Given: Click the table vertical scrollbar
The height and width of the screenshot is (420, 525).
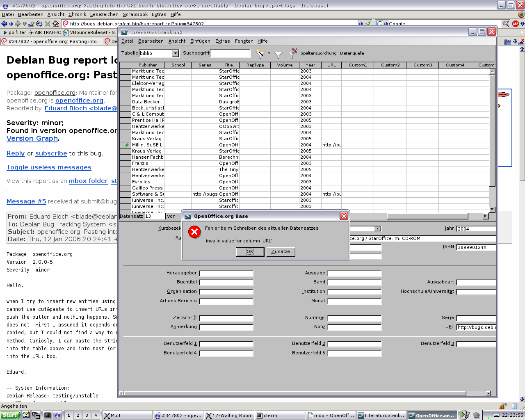Looking at the screenshot, I should pyautogui.click(x=492, y=140).
